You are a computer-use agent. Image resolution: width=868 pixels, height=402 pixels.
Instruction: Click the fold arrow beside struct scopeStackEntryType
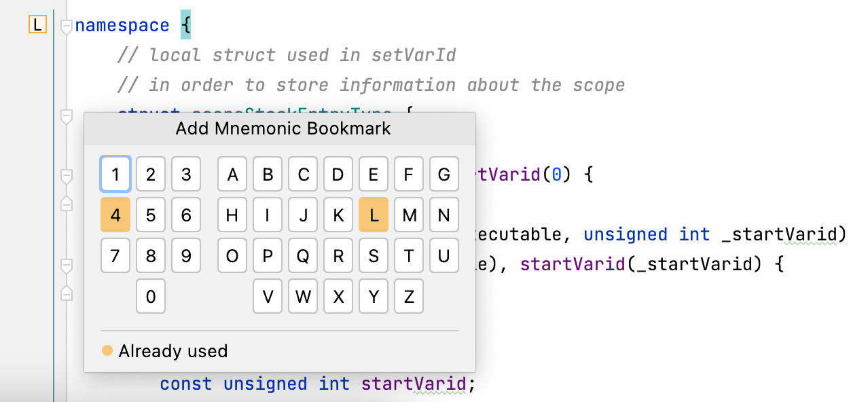(x=66, y=116)
